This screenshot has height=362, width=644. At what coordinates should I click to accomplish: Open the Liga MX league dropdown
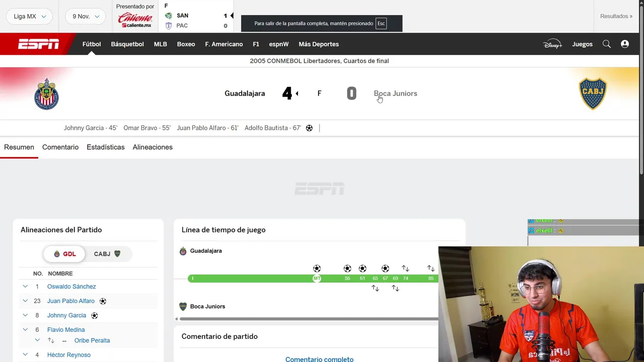click(30, 17)
